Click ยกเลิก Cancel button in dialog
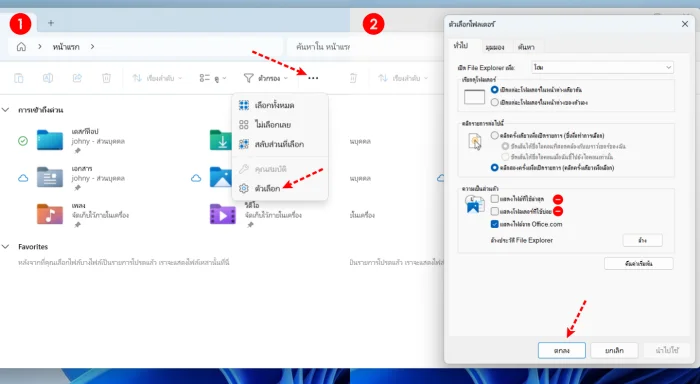 (614, 351)
